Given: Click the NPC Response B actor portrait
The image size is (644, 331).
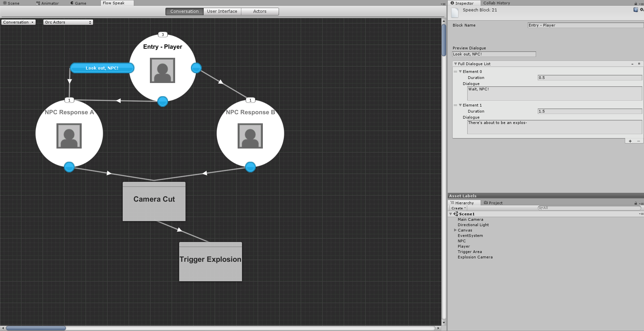Looking at the screenshot, I should [x=250, y=136].
